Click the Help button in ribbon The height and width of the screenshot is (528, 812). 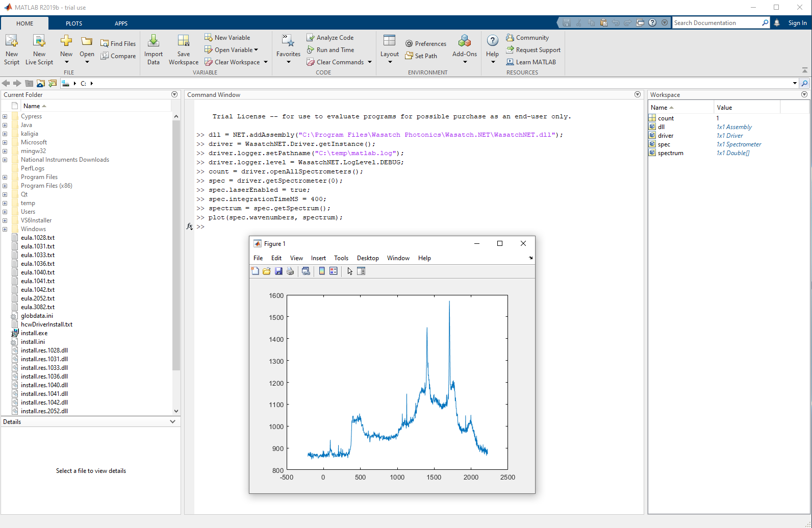492,49
